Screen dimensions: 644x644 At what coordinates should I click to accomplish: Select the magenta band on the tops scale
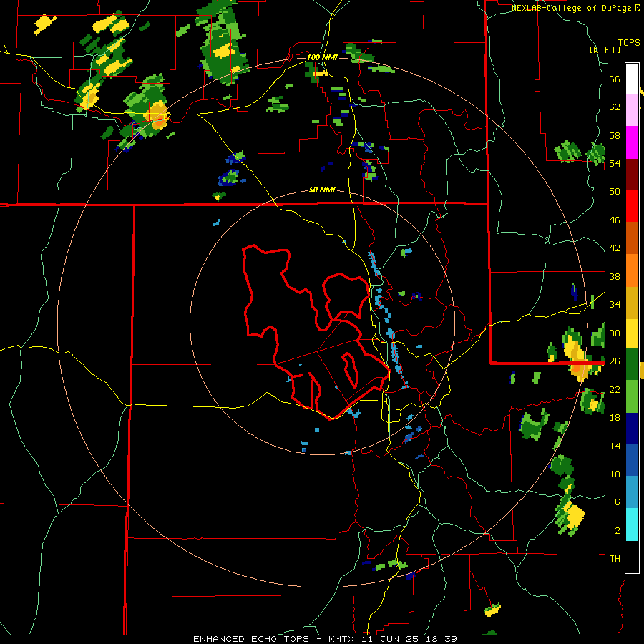click(632, 142)
